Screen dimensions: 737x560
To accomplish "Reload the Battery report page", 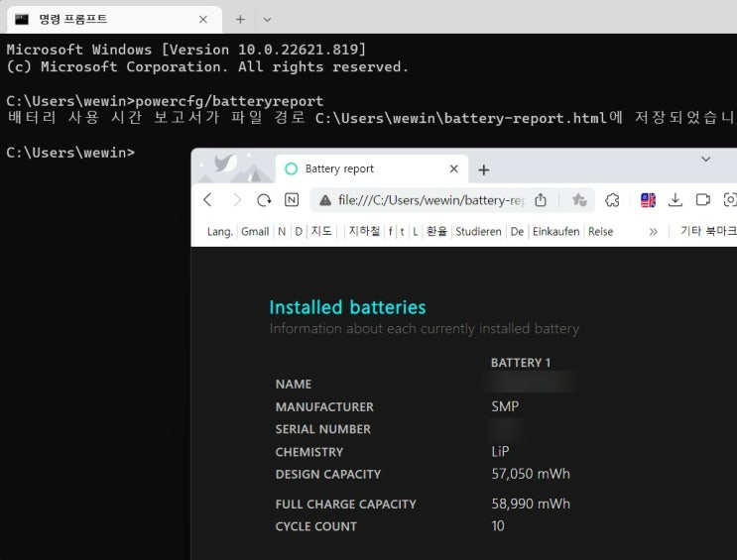I will pos(264,200).
